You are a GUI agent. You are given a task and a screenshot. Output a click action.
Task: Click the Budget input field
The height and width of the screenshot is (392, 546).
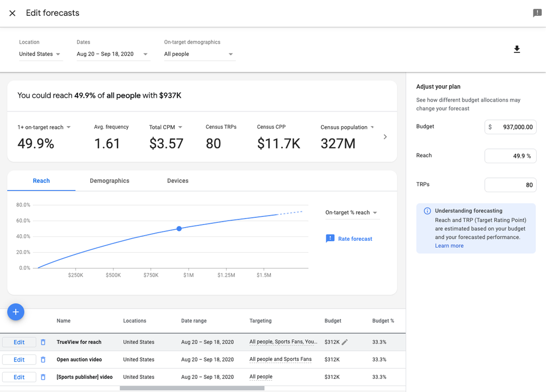511,127
